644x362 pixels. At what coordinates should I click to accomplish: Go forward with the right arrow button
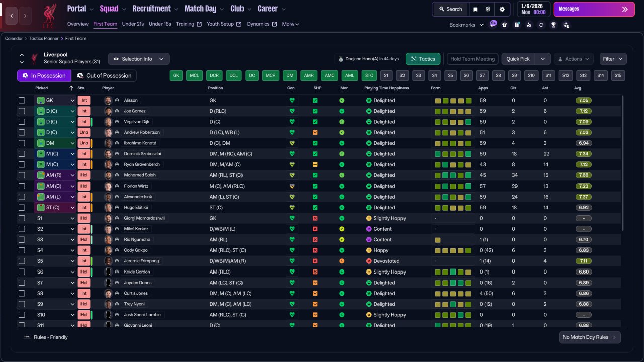pos(25,16)
